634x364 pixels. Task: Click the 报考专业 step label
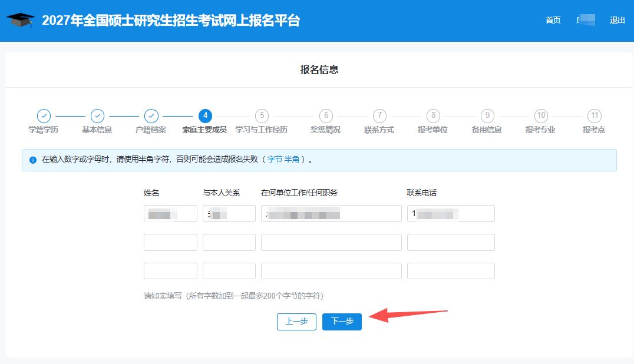pyautogui.click(x=540, y=130)
